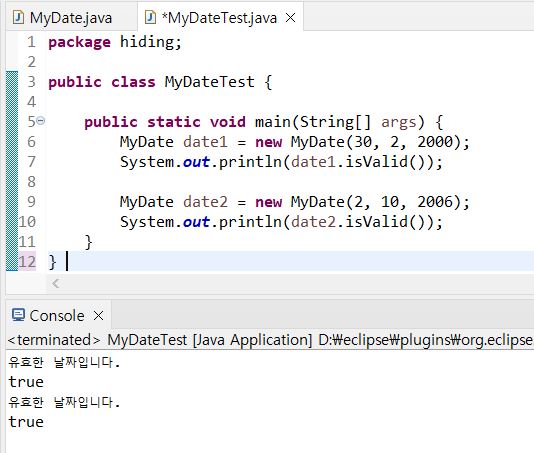Click the Console monitor icon
This screenshot has height=453, width=534.
click(18, 315)
